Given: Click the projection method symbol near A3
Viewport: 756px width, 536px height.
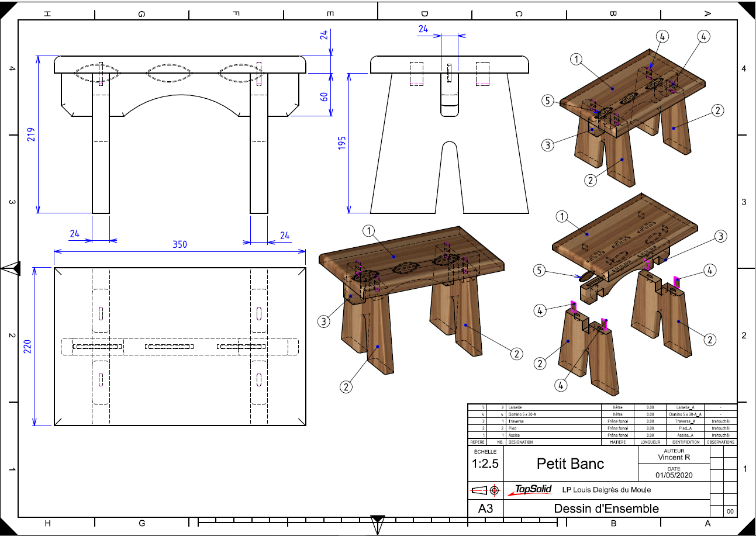Looking at the screenshot, I should tap(485, 490).
